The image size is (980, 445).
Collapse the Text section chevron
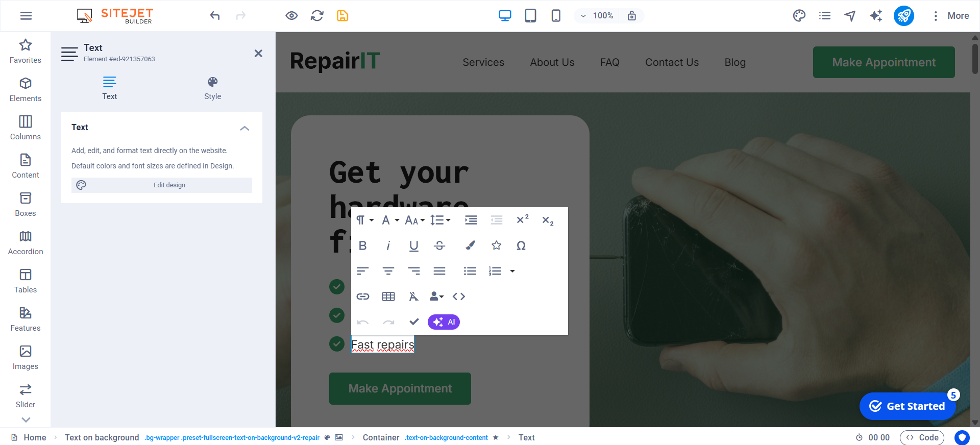point(244,128)
